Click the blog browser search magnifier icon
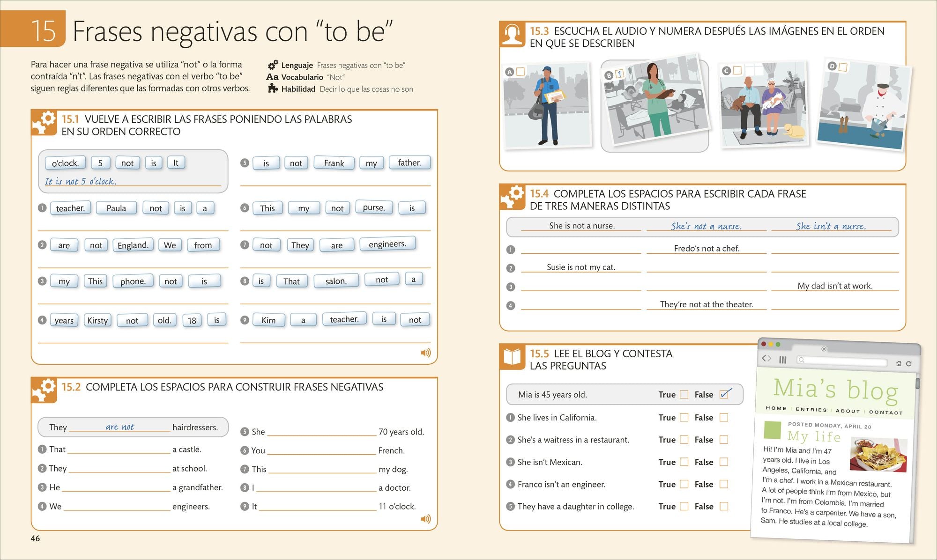 click(x=802, y=360)
